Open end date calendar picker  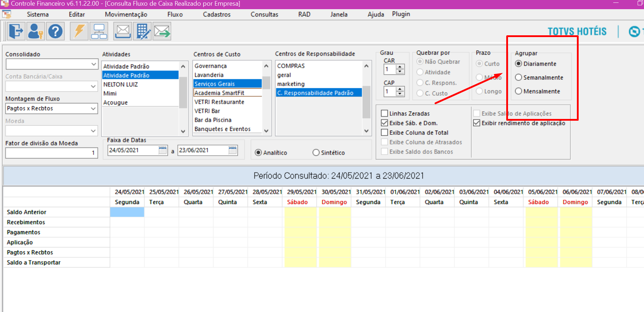click(232, 150)
